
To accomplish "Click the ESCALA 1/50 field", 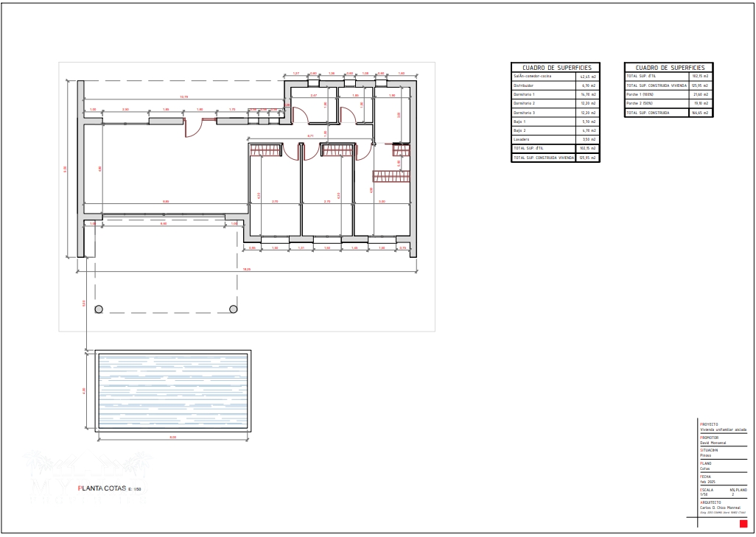I will click(707, 492).
